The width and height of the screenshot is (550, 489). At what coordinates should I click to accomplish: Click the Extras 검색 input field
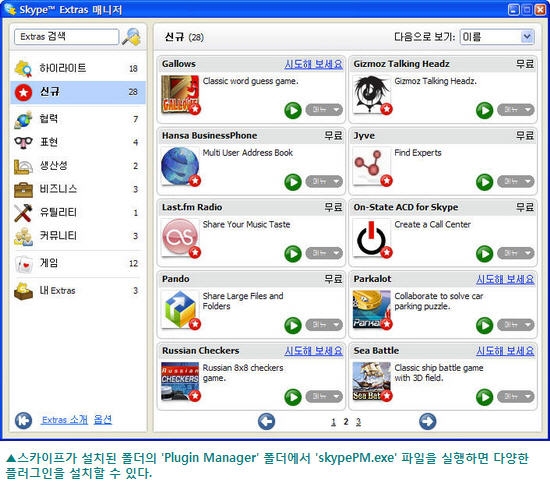pos(66,36)
